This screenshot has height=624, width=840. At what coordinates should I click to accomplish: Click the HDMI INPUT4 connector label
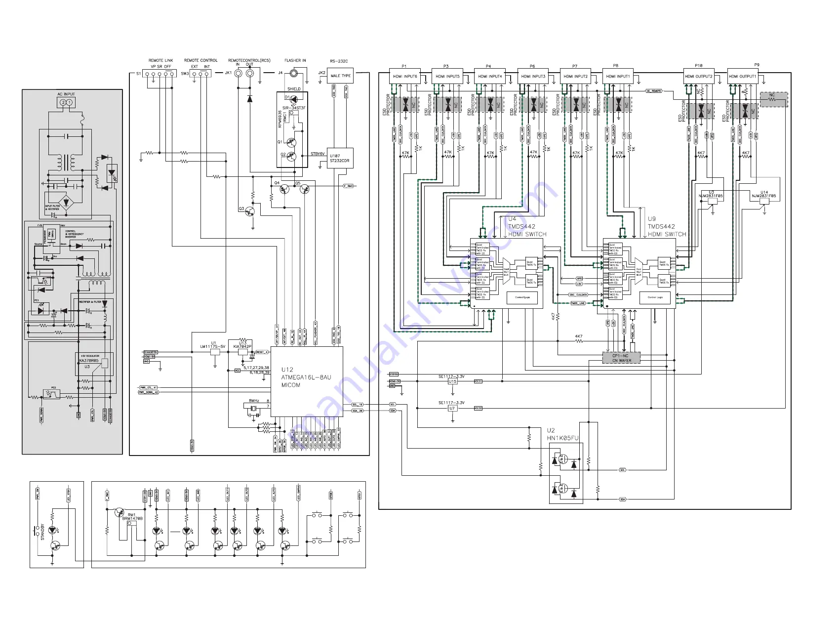[490, 77]
